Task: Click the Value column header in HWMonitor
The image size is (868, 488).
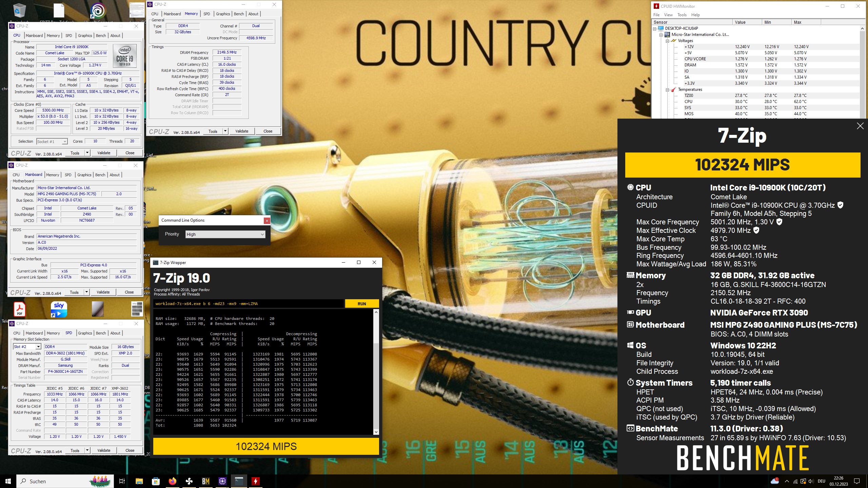Action: point(747,22)
